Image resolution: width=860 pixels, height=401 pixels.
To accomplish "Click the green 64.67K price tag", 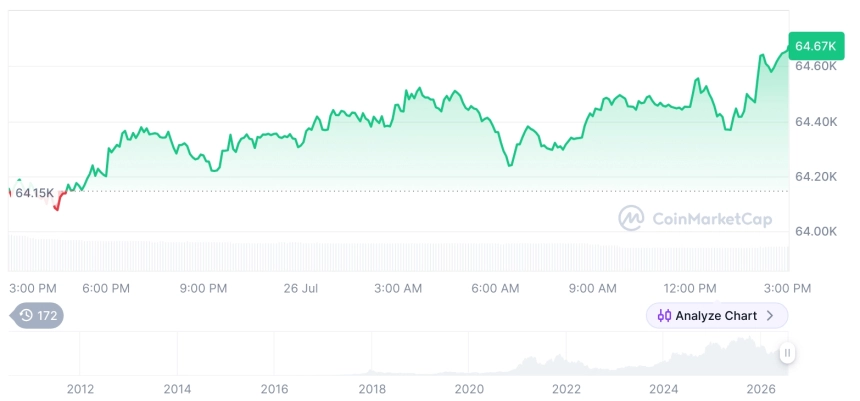I will [x=816, y=46].
